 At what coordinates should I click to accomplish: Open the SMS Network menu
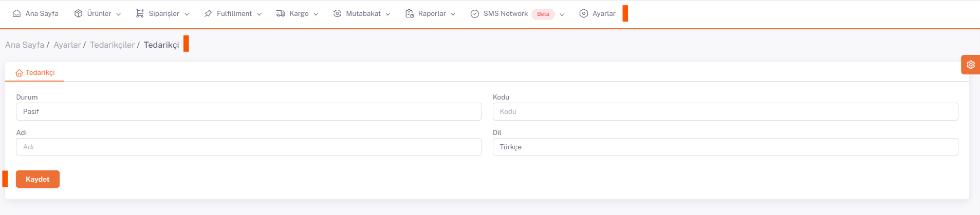[x=505, y=14]
